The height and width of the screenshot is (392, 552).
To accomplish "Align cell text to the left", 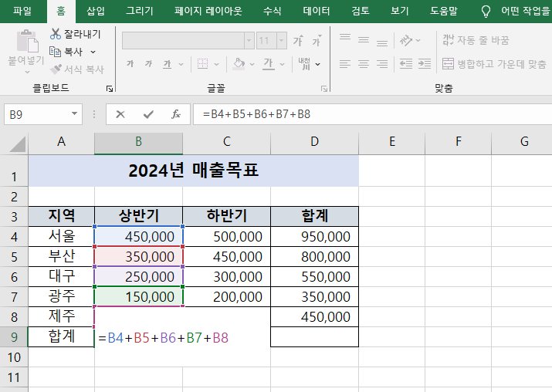I will (345, 64).
